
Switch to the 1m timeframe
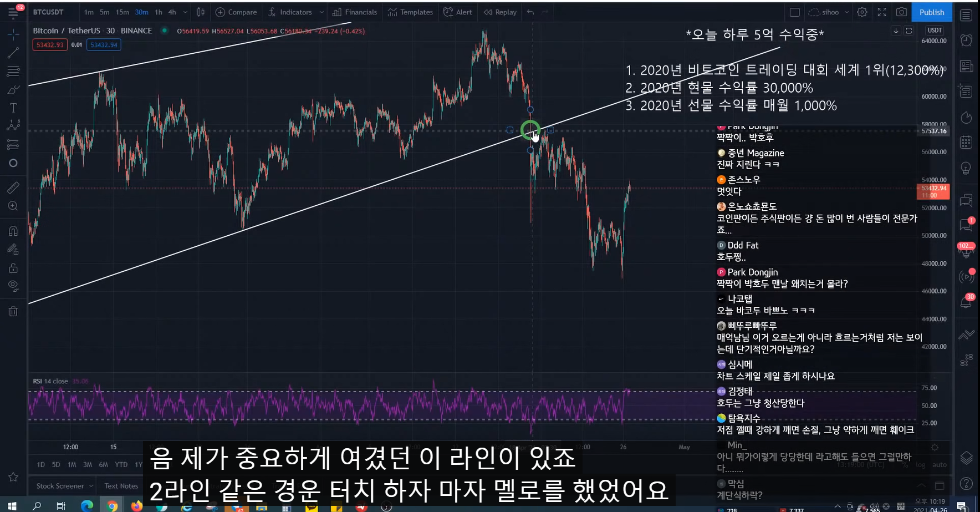point(89,12)
